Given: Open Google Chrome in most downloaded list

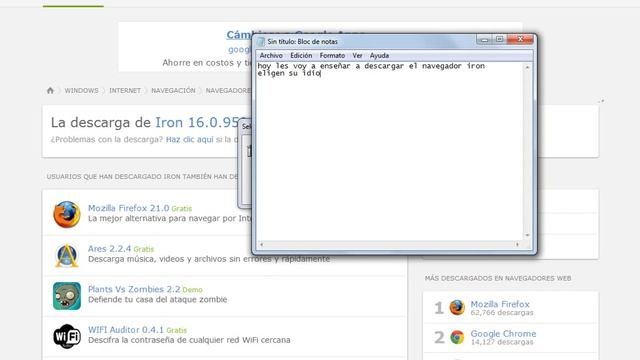Looking at the screenshot, I should coord(503,333).
